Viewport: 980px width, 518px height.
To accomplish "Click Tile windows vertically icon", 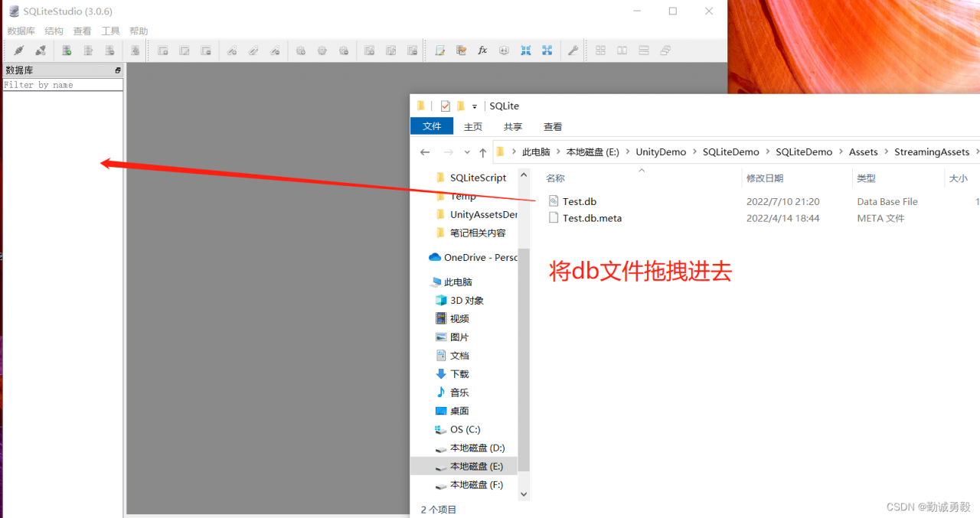I will pos(644,50).
